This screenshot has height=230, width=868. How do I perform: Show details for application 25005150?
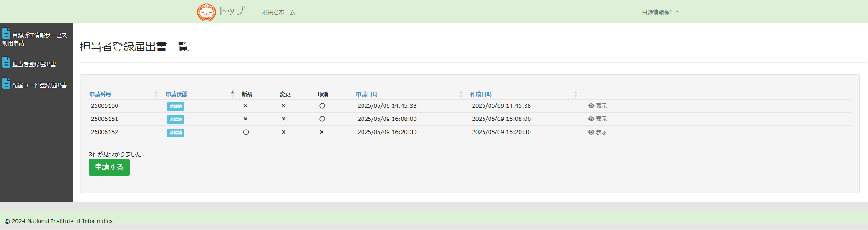coord(597,105)
